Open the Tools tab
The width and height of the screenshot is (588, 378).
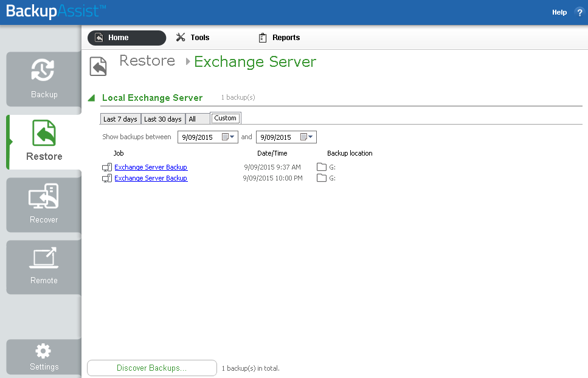[193, 38]
